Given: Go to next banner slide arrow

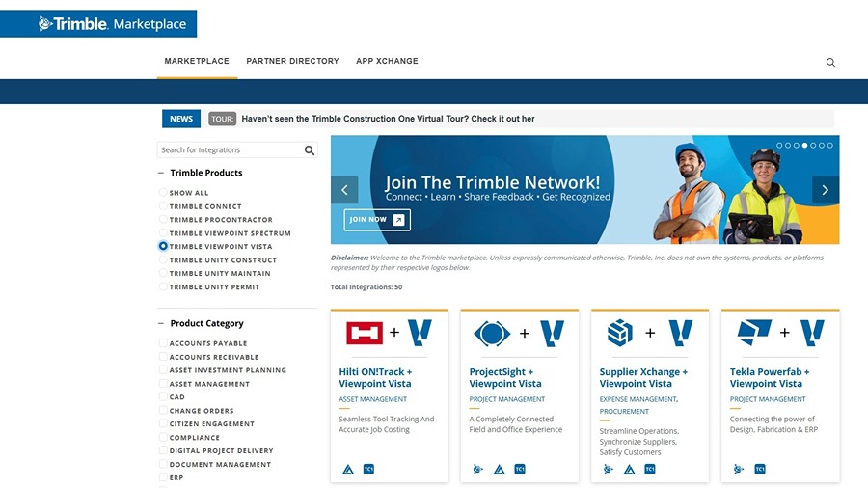Looking at the screenshot, I should pyautogui.click(x=826, y=190).
